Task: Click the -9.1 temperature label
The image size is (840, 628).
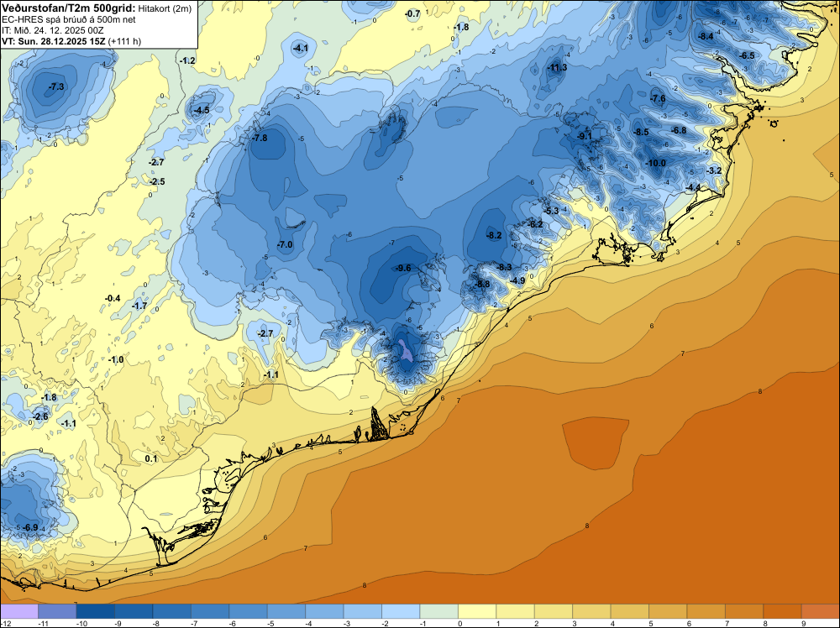Action: pyautogui.click(x=585, y=137)
